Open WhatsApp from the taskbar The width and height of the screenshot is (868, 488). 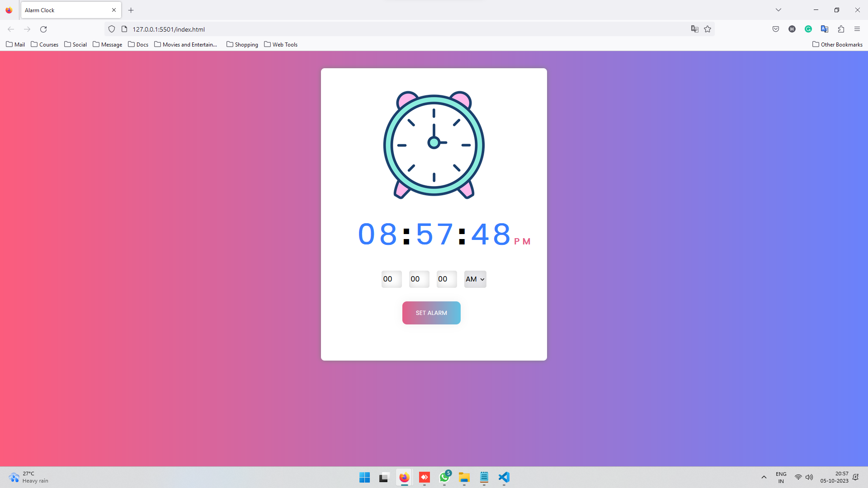(x=444, y=478)
